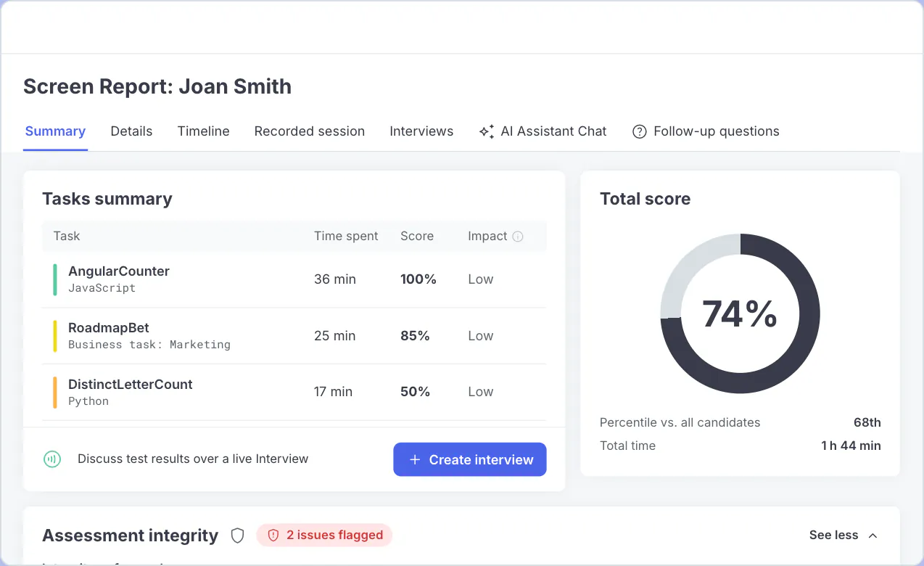This screenshot has height=566, width=924.
Task: Click the live interview audio icon
Action: (51, 459)
